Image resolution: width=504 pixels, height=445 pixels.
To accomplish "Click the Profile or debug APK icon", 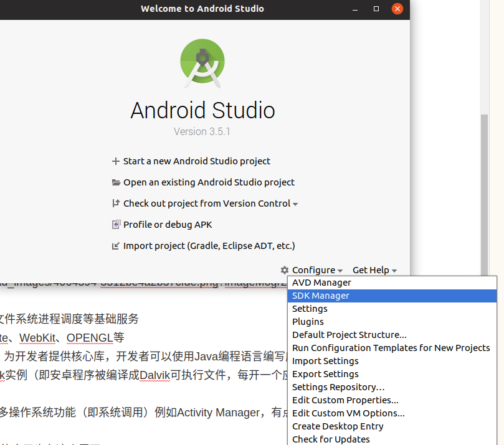I will (116, 225).
